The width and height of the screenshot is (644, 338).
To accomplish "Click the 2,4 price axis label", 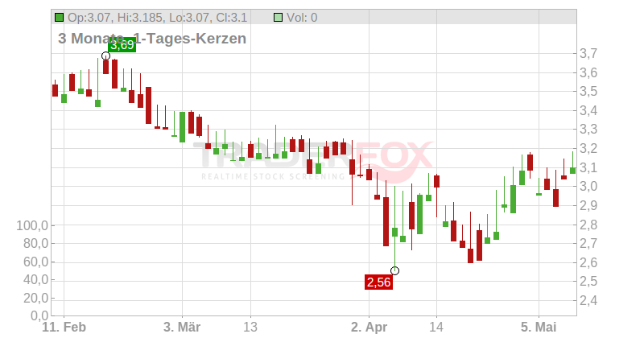I will click(588, 300).
